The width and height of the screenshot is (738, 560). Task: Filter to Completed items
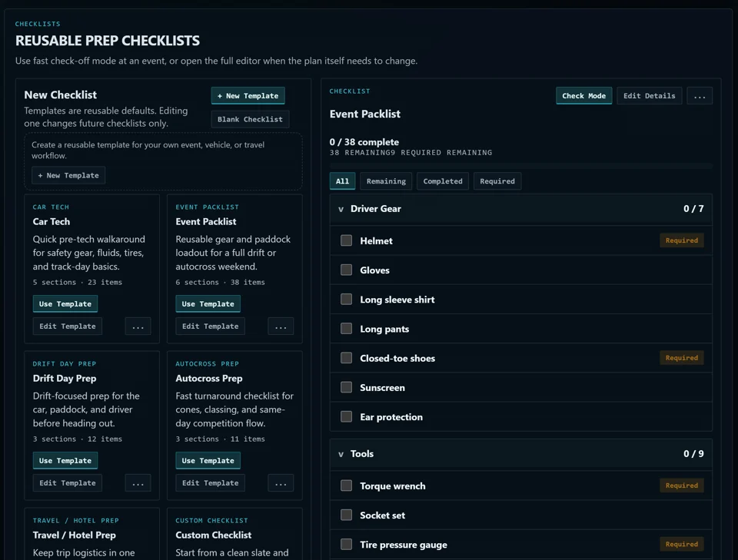click(443, 181)
